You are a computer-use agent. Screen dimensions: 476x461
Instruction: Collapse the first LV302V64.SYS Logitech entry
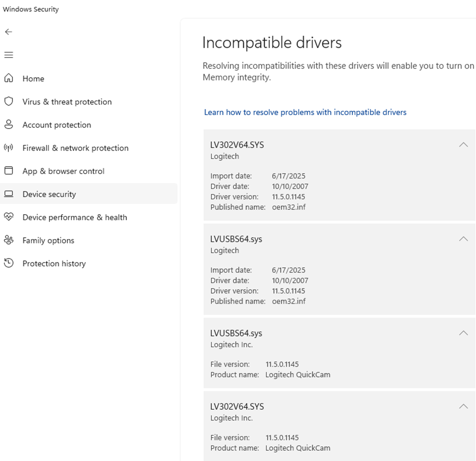pyautogui.click(x=463, y=145)
